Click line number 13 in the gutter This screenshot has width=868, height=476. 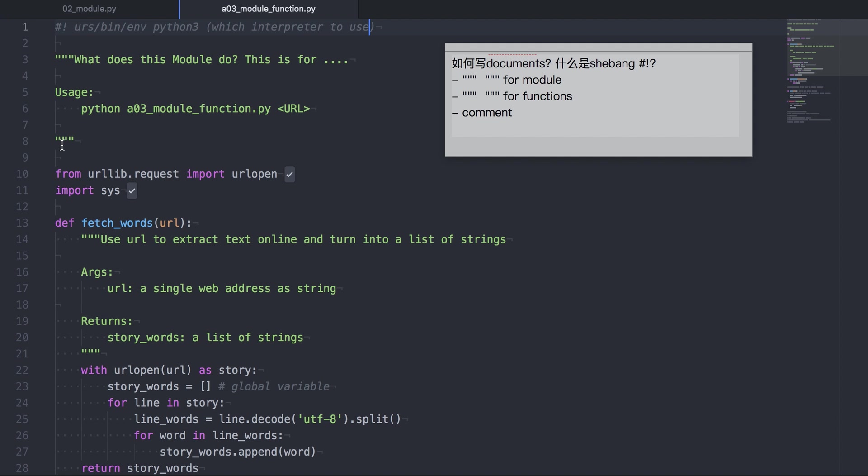pos(22,223)
